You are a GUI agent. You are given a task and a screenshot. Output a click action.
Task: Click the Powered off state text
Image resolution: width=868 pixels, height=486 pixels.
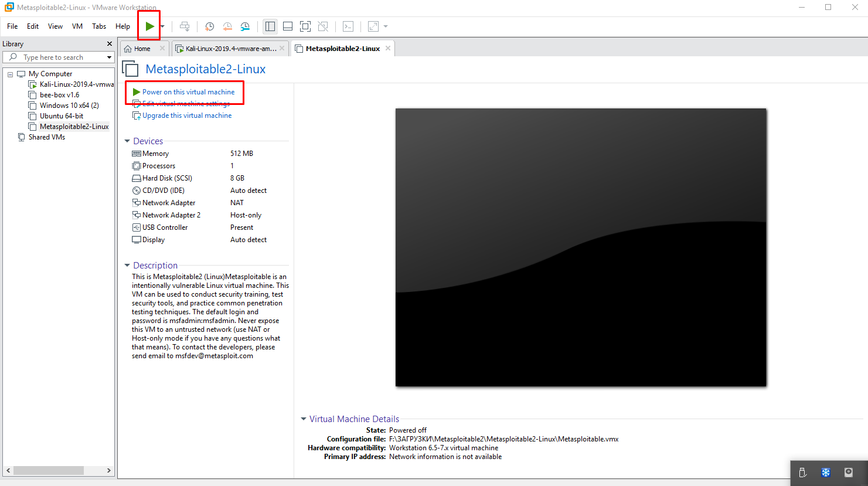coord(408,430)
